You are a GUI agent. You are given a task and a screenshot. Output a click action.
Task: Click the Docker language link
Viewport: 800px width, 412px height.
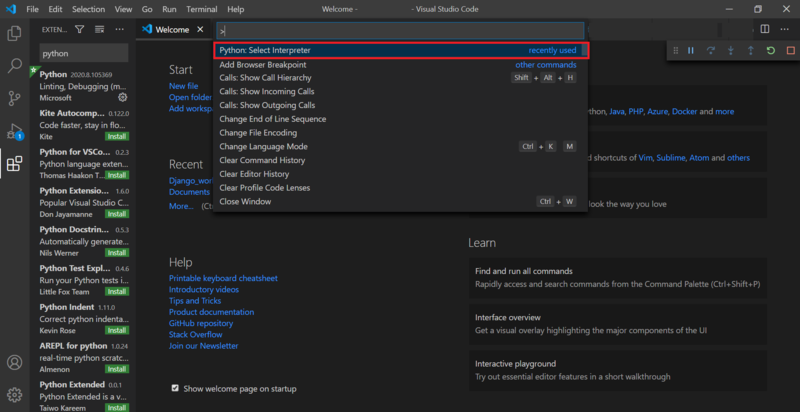point(684,111)
